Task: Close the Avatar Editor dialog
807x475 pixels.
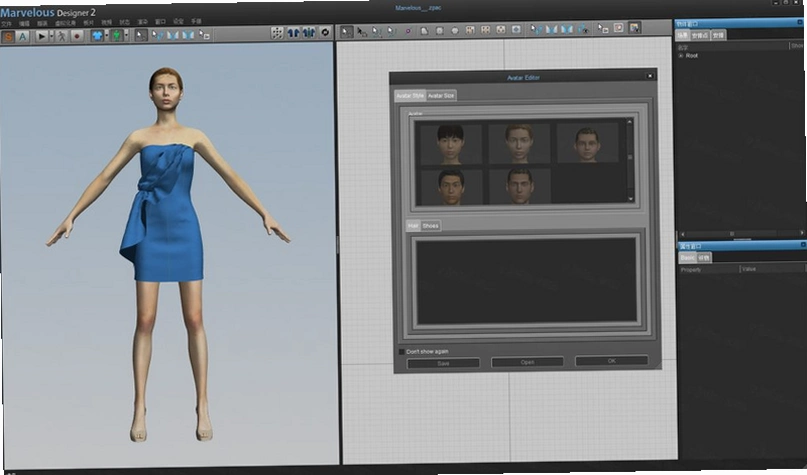Action: point(650,76)
